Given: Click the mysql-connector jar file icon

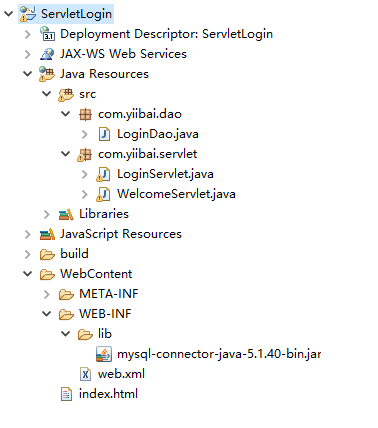Looking at the screenshot, I should 104,354.
